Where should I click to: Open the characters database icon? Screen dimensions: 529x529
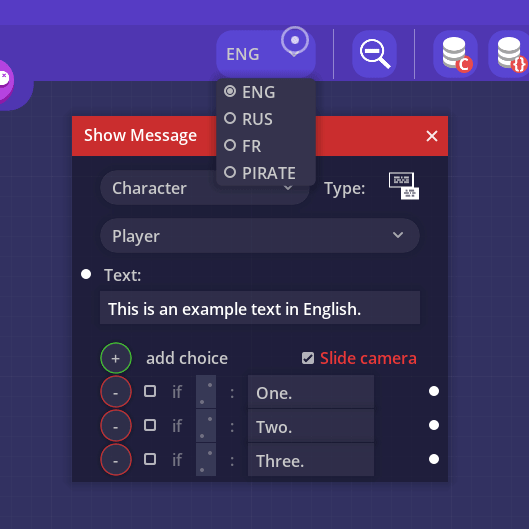[x=455, y=54]
